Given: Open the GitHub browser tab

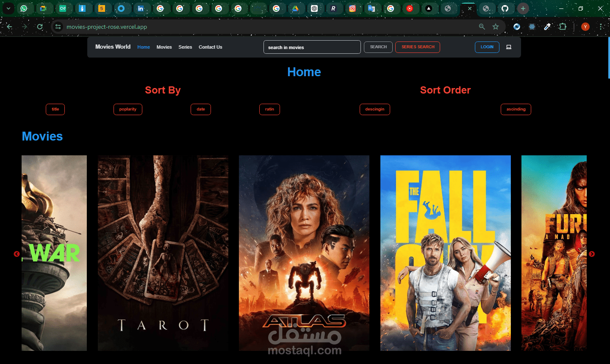Looking at the screenshot, I should (505, 8).
